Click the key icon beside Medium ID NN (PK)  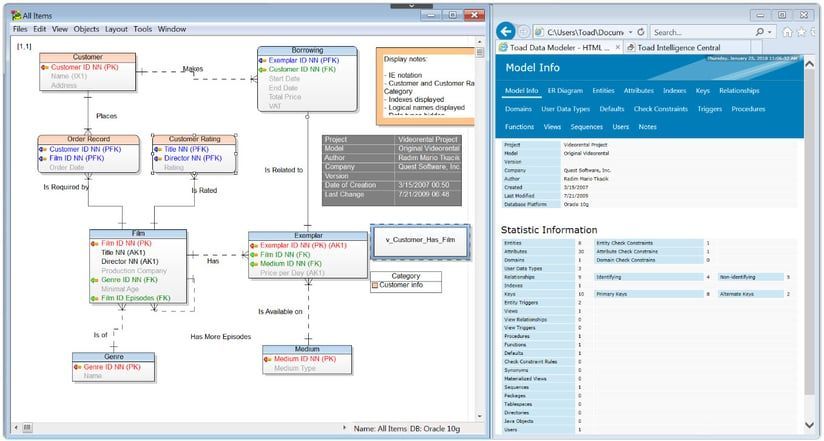pyautogui.click(x=268, y=360)
